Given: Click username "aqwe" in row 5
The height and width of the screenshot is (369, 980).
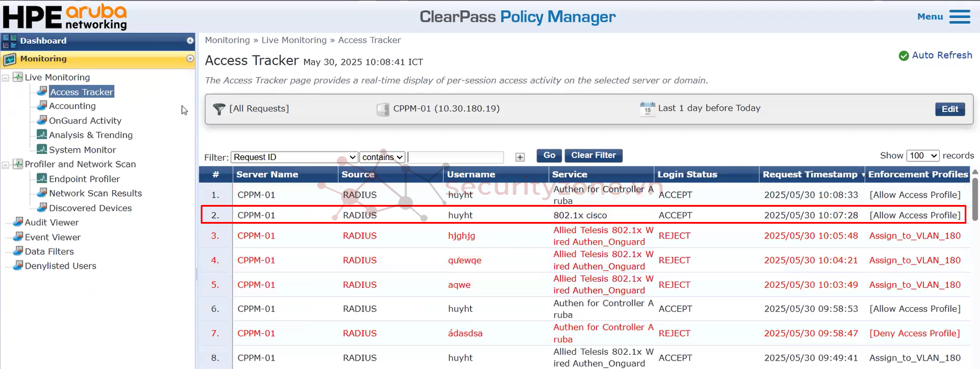Looking at the screenshot, I should (459, 285).
